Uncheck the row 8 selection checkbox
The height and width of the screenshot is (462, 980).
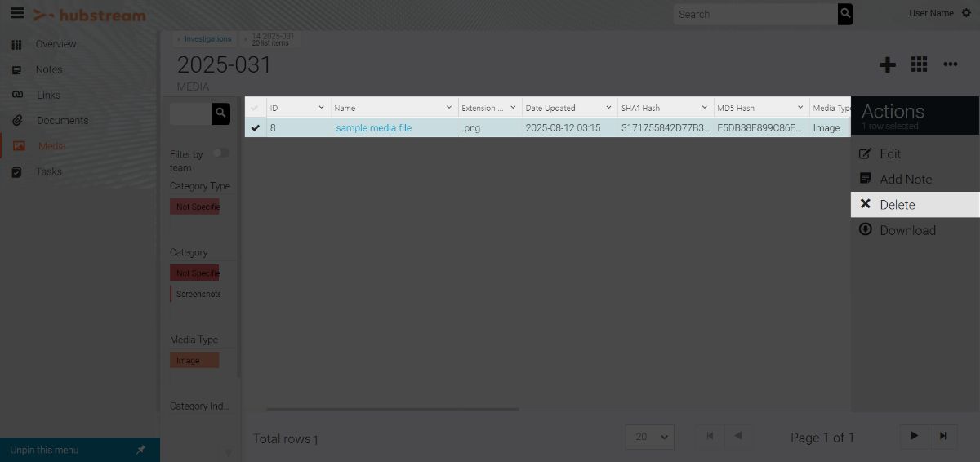click(x=256, y=127)
